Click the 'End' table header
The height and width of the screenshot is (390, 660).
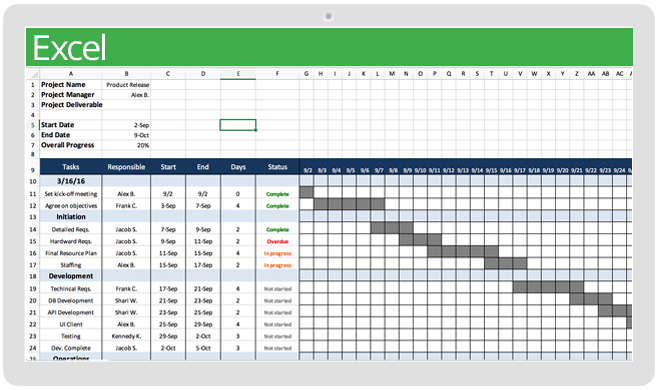203,167
